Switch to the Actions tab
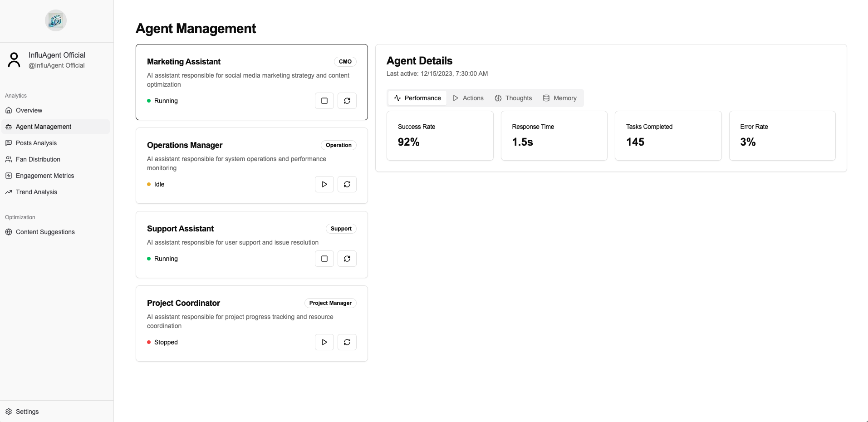This screenshot has height=422, width=868. click(468, 98)
